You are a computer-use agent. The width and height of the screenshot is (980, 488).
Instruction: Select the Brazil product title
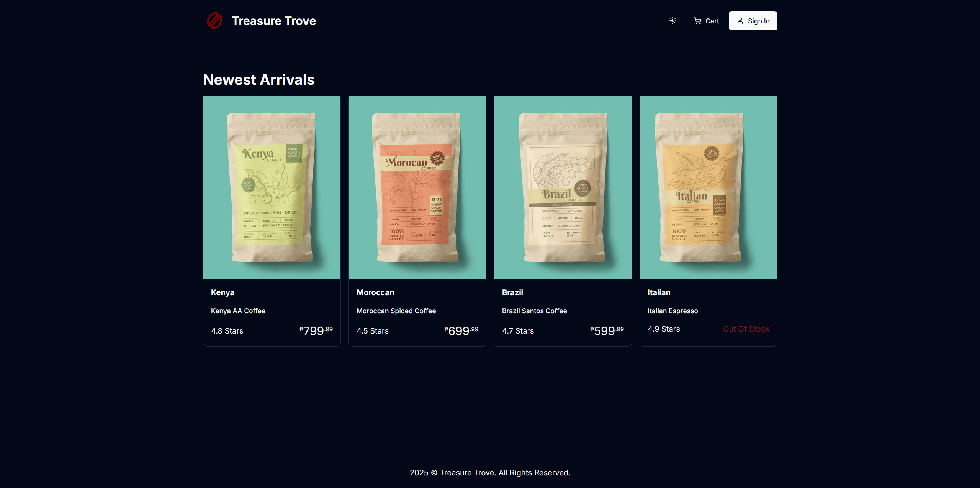512,292
